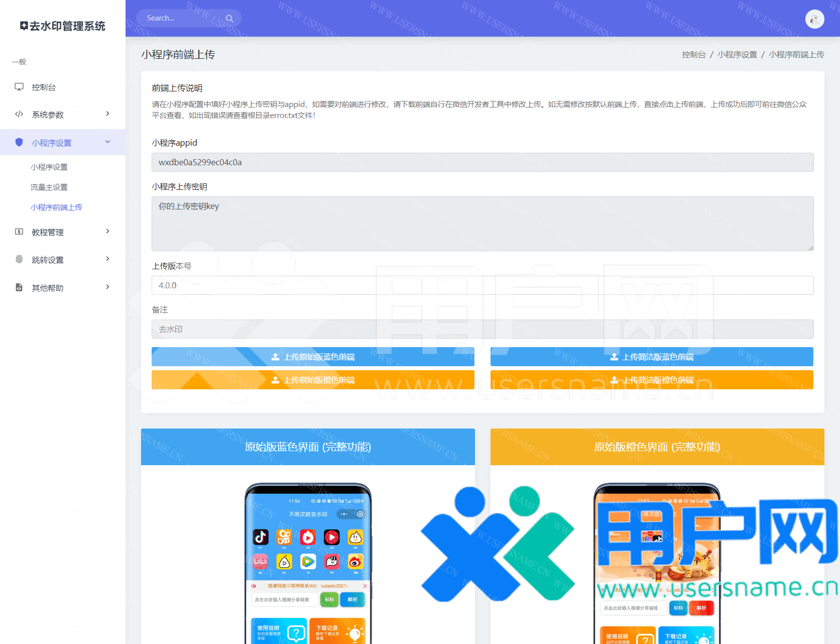
Task: Open the user avatar menu
Action: tap(814, 20)
